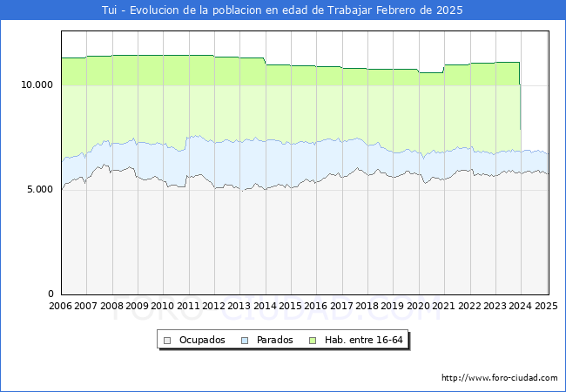Click the 2019 x-axis label
The height and width of the screenshot is (392, 566).
(393, 306)
